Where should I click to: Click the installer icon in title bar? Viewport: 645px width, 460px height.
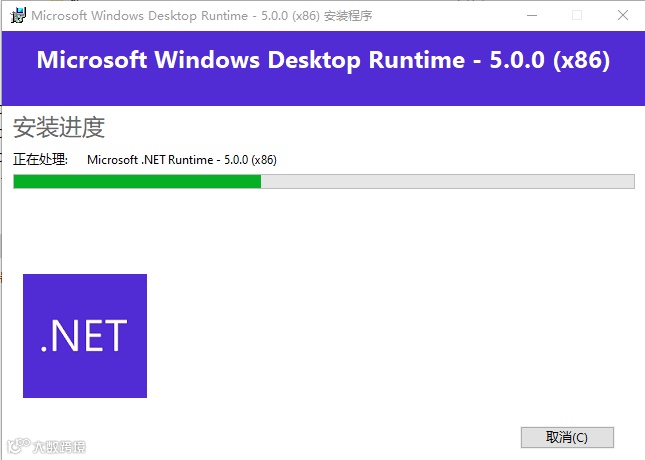coord(18,16)
